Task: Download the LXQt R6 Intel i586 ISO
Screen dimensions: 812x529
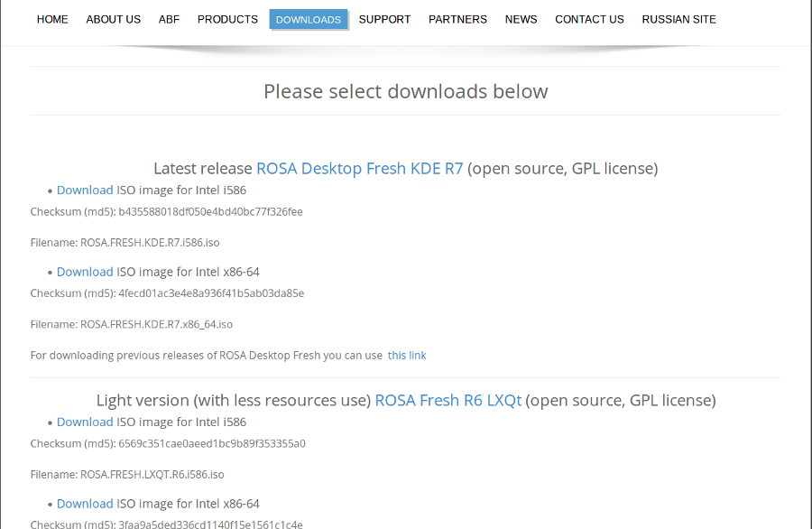Action: tap(85, 422)
